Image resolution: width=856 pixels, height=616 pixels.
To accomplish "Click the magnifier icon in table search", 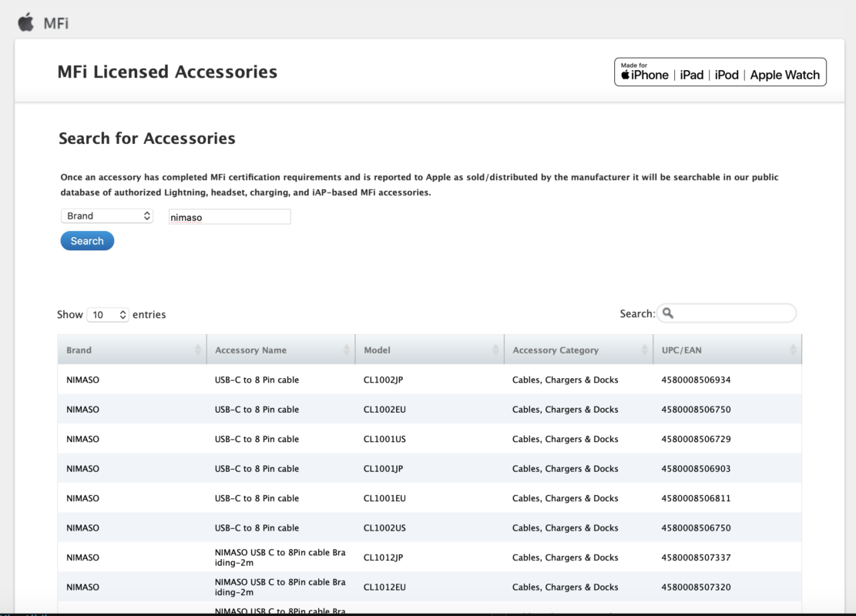I will tap(668, 313).
